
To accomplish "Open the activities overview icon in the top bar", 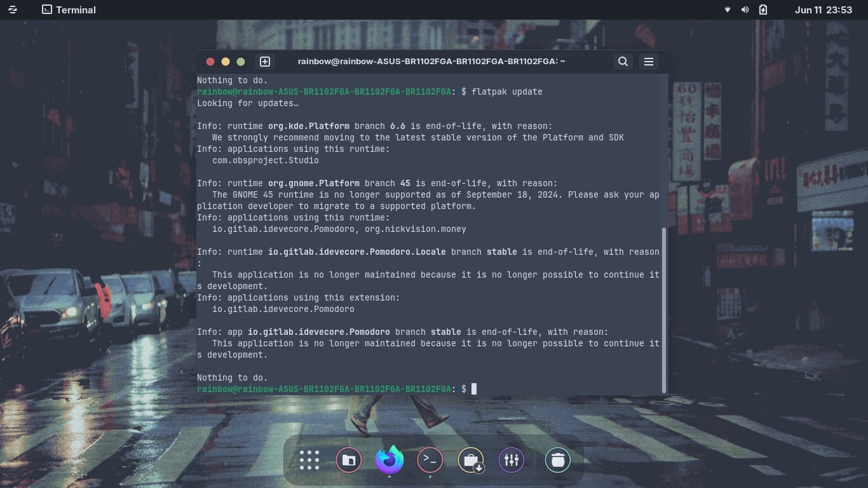I will click(x=13, y=10).
